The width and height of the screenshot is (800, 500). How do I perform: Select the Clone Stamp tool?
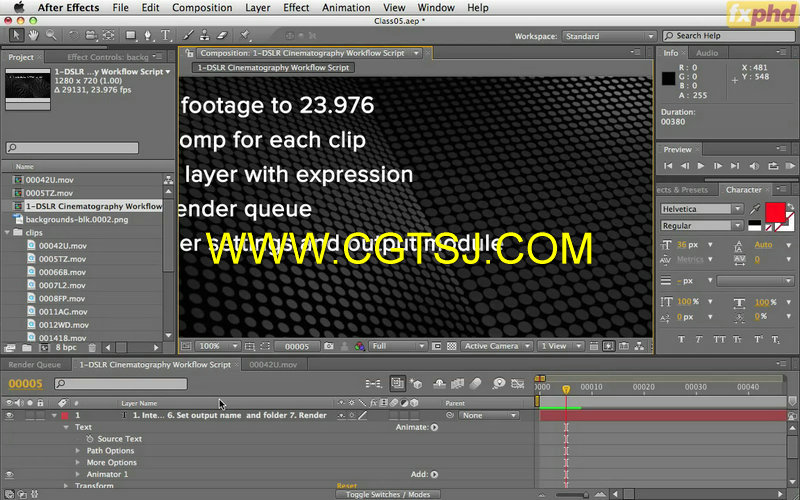tap(205, 35)
